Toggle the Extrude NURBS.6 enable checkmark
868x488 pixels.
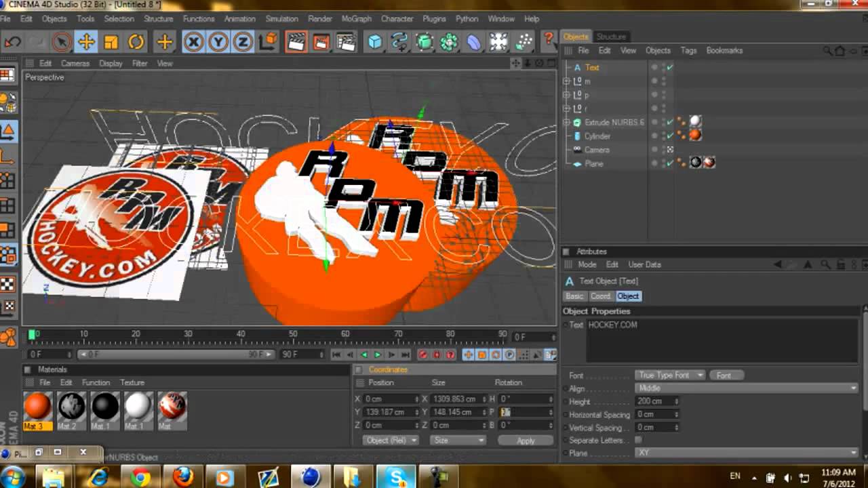[670, 123]
